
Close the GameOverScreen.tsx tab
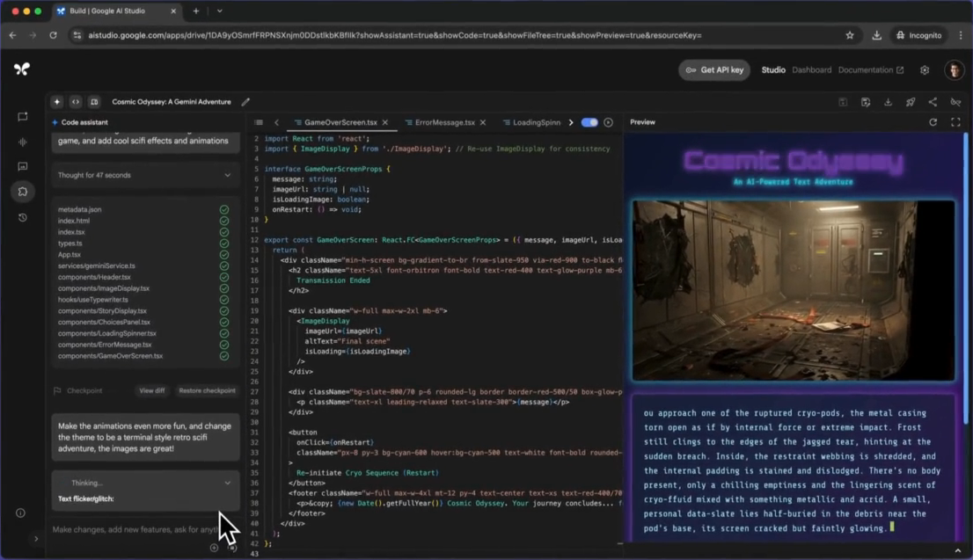pyautogui.click(x=385, y=122)
